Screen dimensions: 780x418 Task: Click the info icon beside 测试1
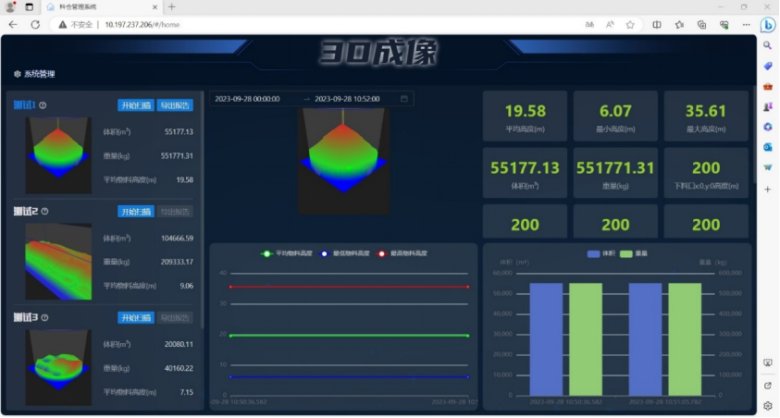pyautogui.click(x=43, y=105)
